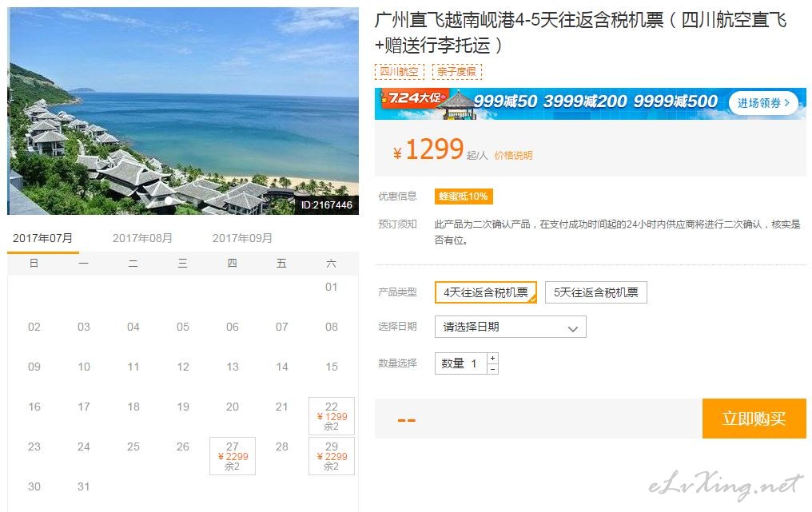The height and width of the screenshot is (512, 812).
Task: Pick July 29 priced ¥2299
Action: click(332, 455)
